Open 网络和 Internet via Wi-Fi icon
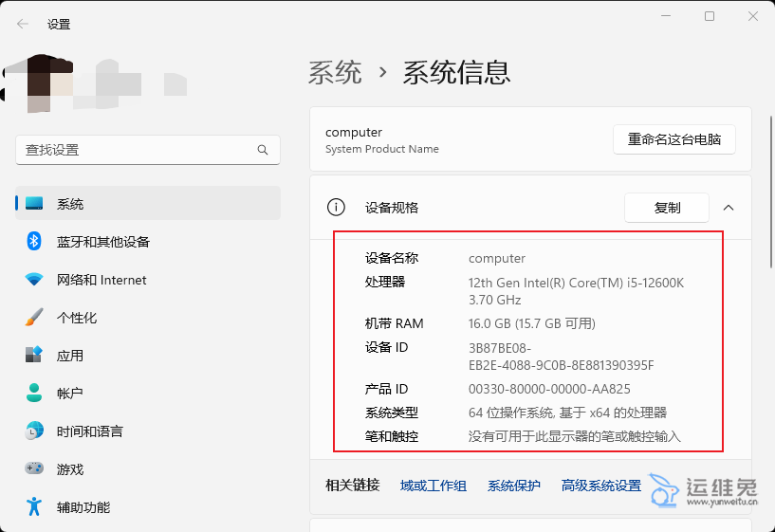The image size is (775, 532). tap(34, 280)
